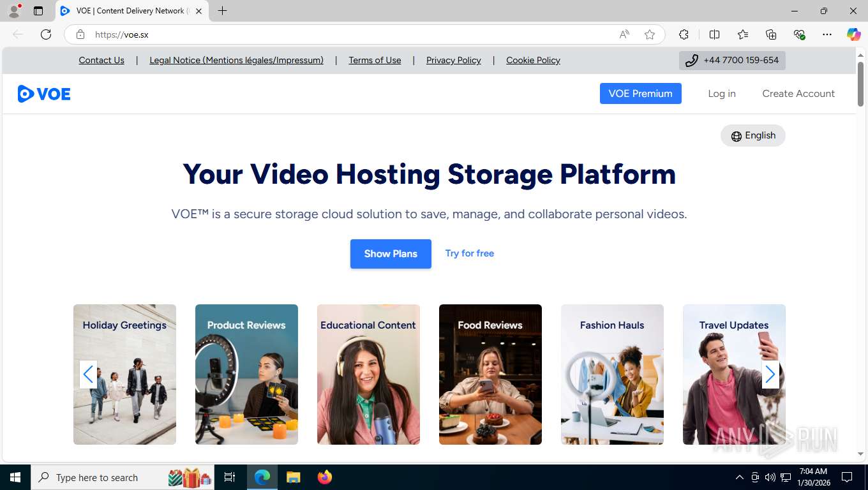This screenshot has height=490, width=868.
Task: Open the volume speaker tray icon
Action: click(770, 477)
